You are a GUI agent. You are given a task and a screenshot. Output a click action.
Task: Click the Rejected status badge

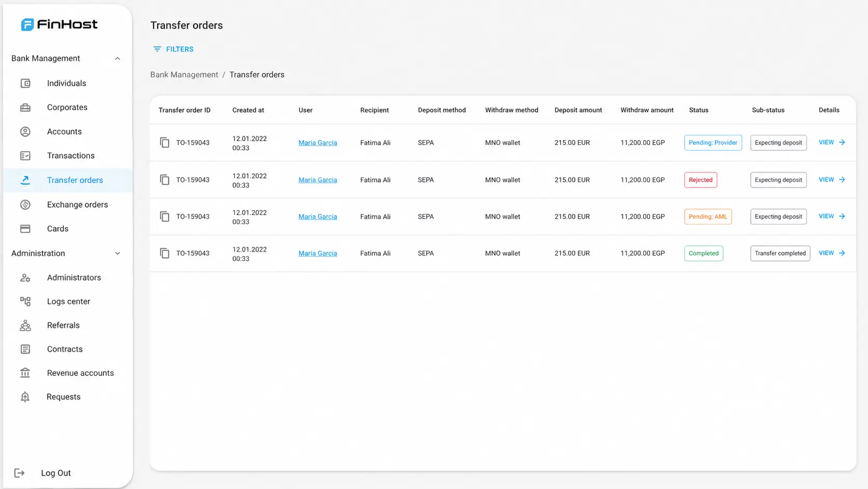(701, 180)
